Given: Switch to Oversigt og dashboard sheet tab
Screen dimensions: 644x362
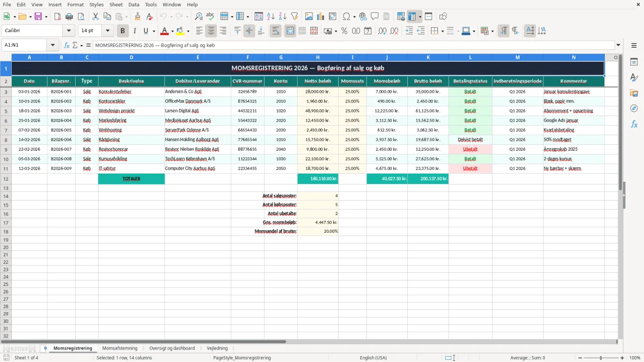Looking at the screenshot, I should coord(172,348).
